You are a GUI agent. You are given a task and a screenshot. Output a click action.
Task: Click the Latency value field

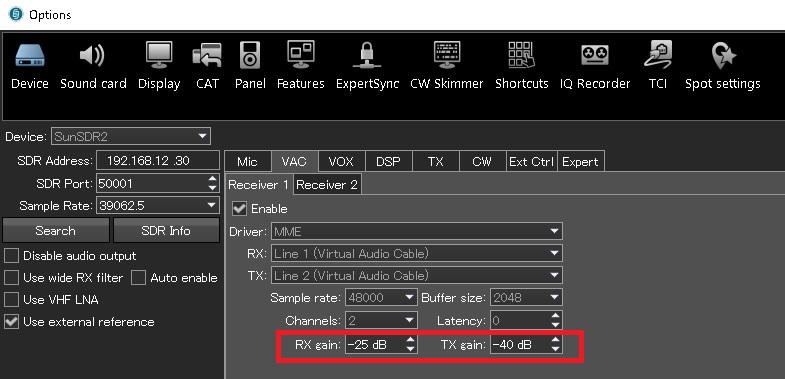point(520,320)
